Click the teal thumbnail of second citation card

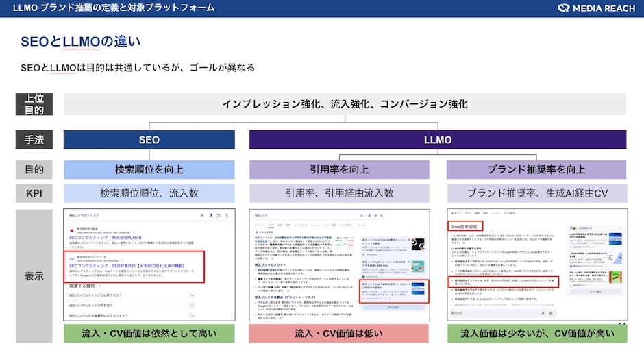point(418,267)
